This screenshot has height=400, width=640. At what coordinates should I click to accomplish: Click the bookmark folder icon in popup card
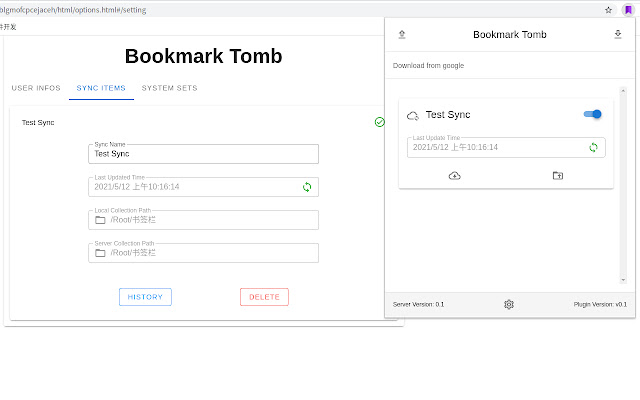pos(558,175)
